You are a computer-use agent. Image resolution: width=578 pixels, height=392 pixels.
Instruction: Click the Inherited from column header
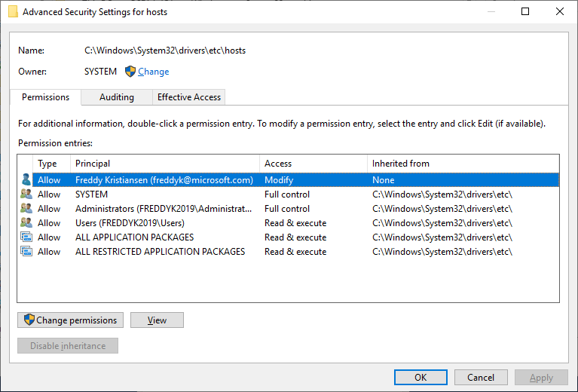[461, 164]
